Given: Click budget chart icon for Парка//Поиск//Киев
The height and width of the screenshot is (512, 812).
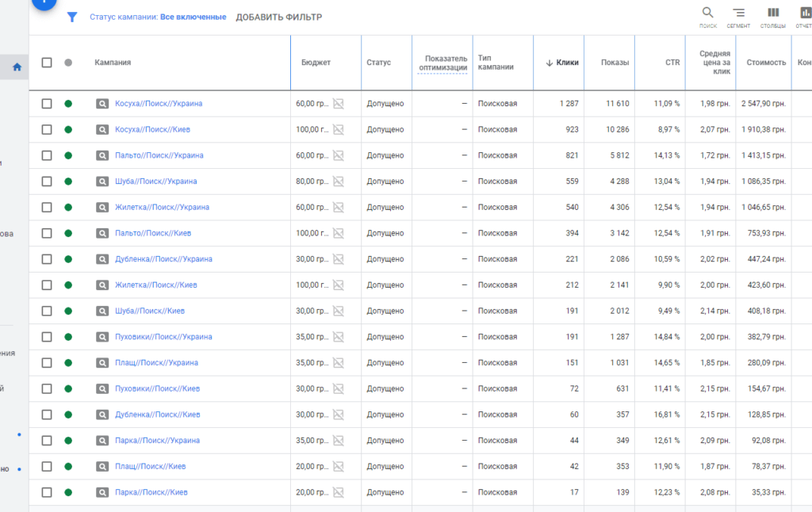Looking at the screenshot, I should point(338,492).
